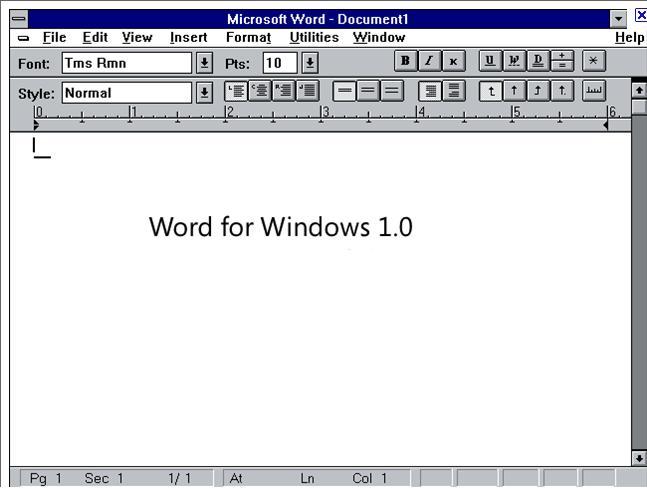Click the insertion point in the document

34,146
